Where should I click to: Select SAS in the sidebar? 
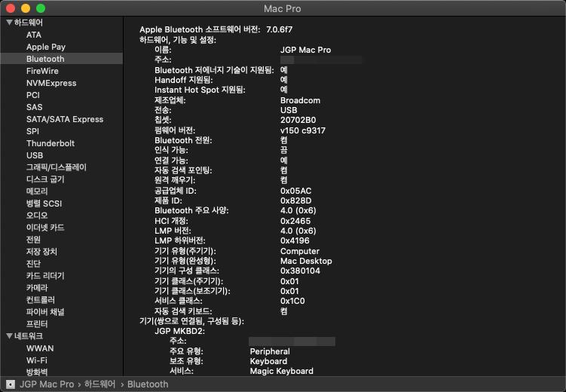[35, 107]
